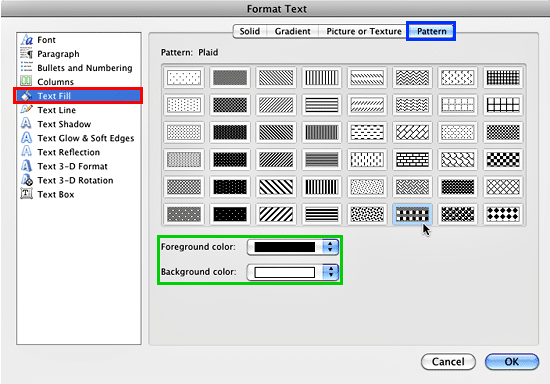Select the Pattern tab
The width and height of the screenshot is (550, 384).
(x=431, y=31)
